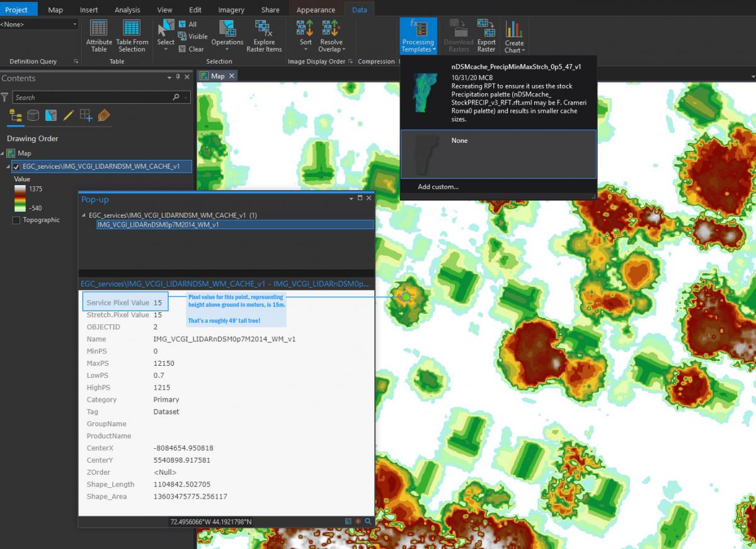
Task: Collapse the EGC_services layer legend in Contents
Action: [x=8, y=167]
